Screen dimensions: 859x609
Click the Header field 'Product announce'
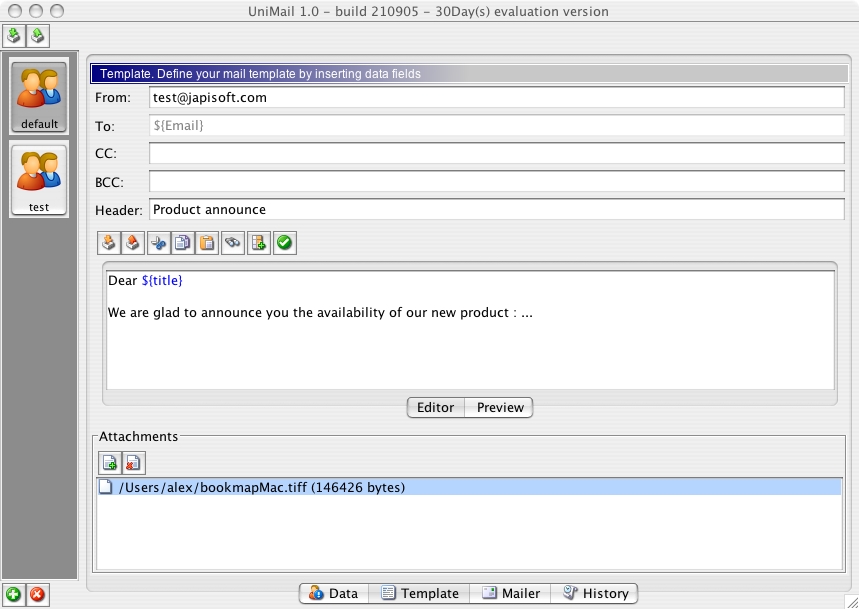(496, 209)
